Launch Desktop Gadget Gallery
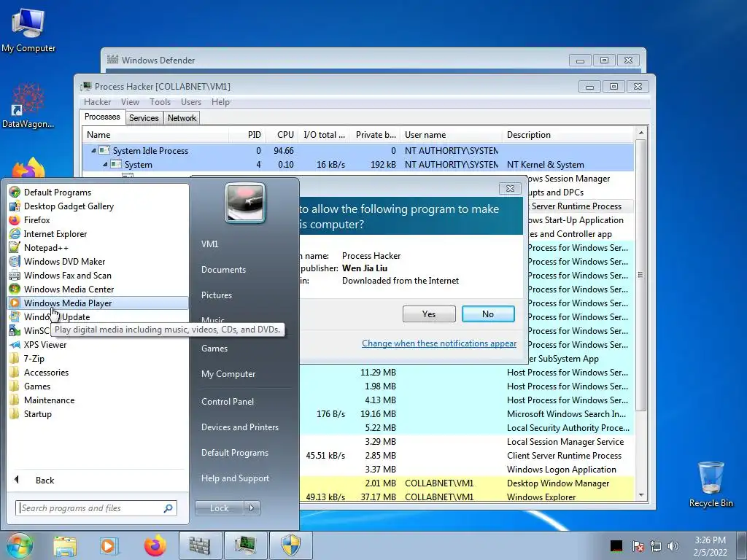The width and height of the screenshot is (747, 560). [69, 206]
